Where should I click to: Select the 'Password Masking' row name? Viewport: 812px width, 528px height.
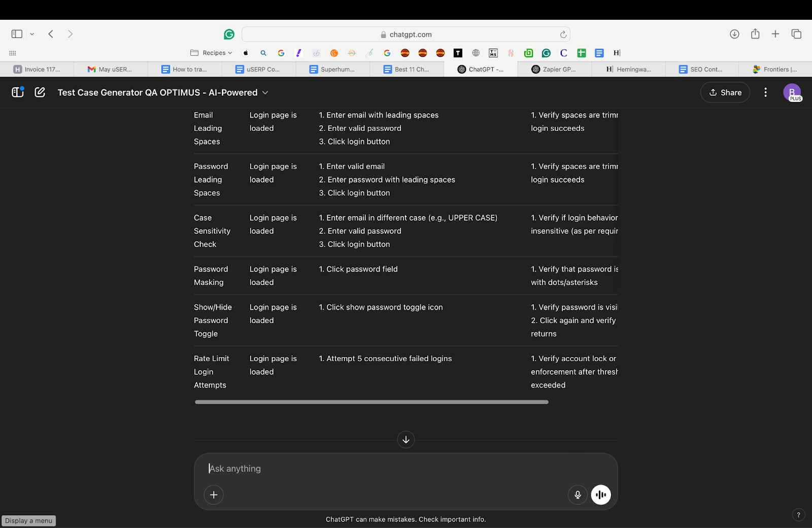[x=211, y=276]
